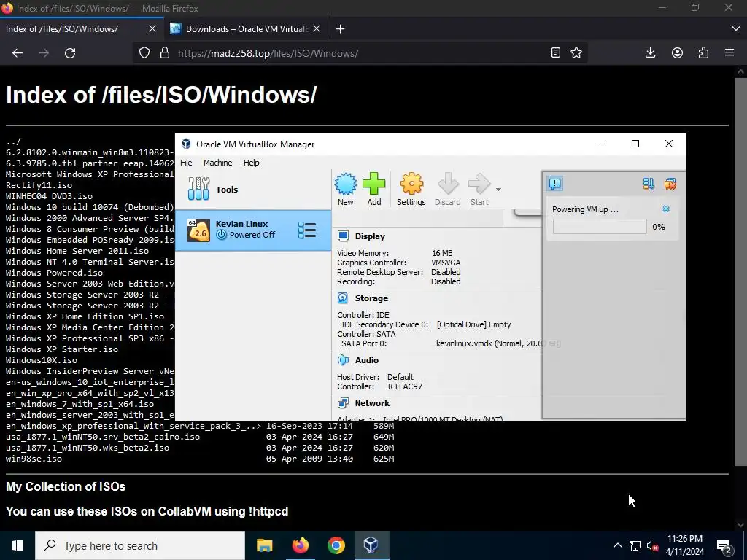747x560 pixels.
Task: Click the delete finished notifications icon
Action: tap(670, 184)
